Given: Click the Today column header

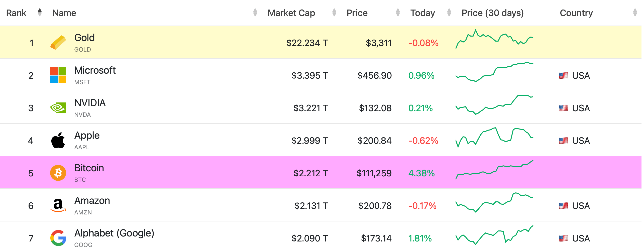Looking at the screenshot, I should tap(422, 13).
